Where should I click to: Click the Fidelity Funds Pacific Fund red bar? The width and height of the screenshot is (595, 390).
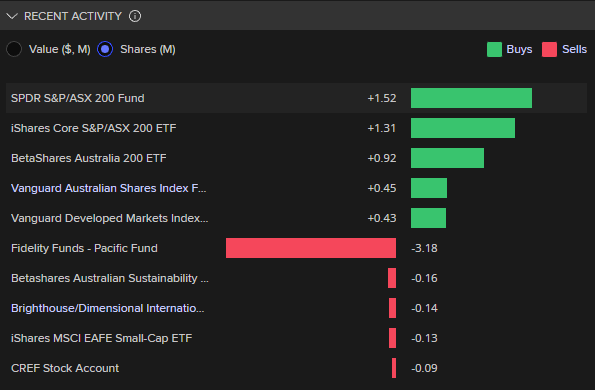coord(311,248)
